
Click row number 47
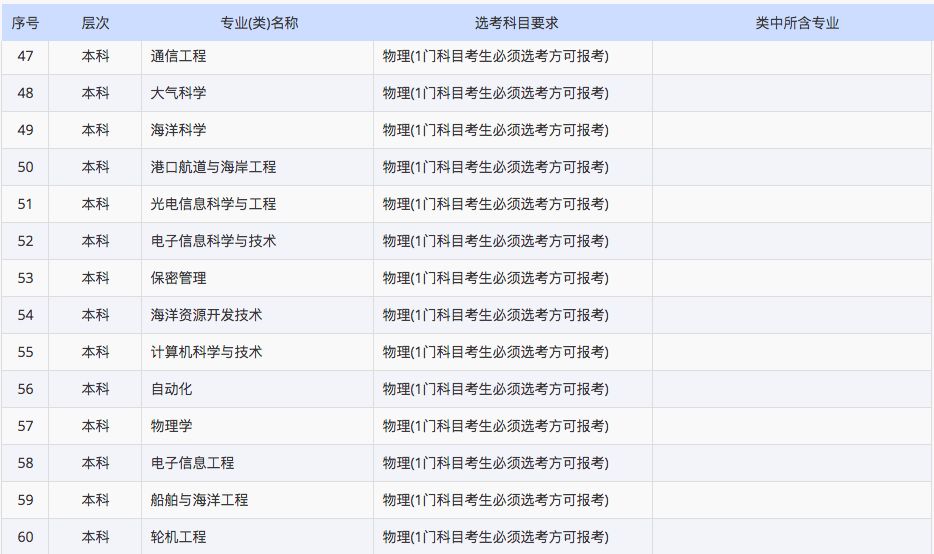pos(25,56)
